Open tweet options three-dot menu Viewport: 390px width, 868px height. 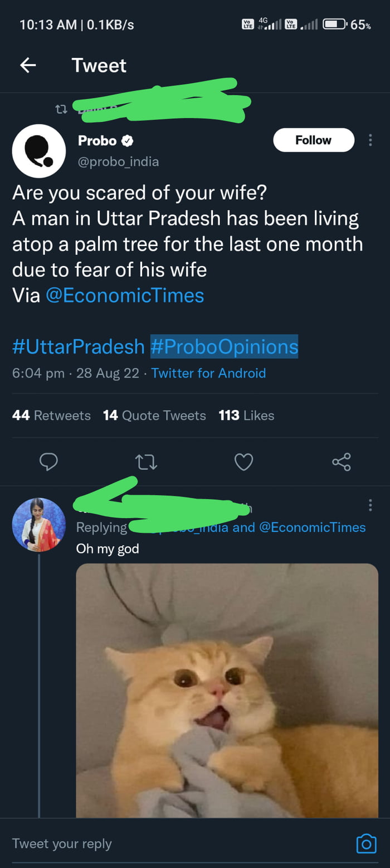pos(370,140)
